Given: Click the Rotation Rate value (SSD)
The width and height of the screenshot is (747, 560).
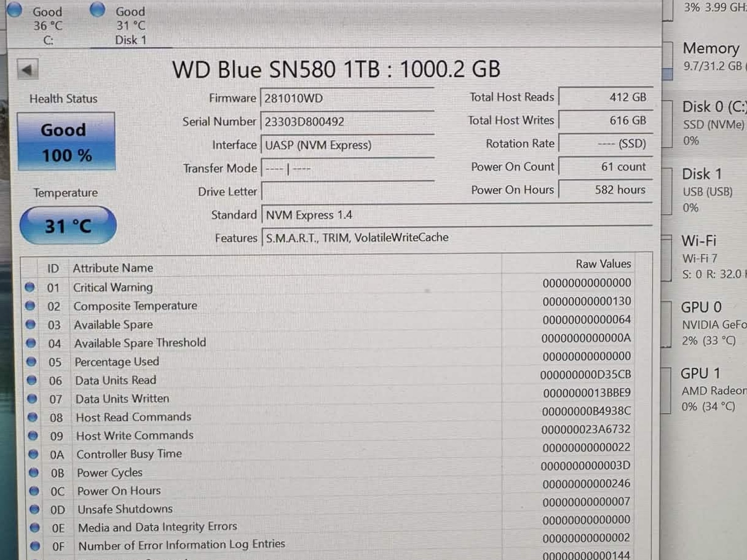Looking at the screenshot, I should pos(605,143).
